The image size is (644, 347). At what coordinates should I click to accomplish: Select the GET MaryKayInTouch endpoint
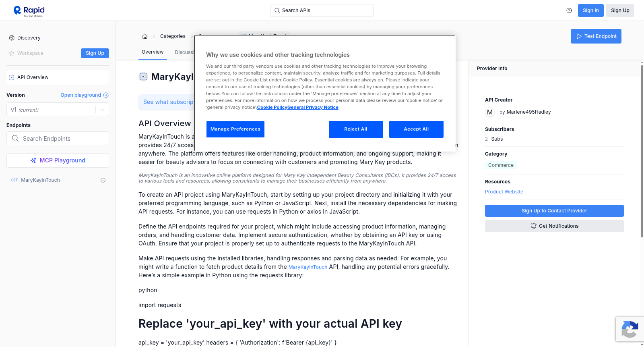[x=58, y=180]
